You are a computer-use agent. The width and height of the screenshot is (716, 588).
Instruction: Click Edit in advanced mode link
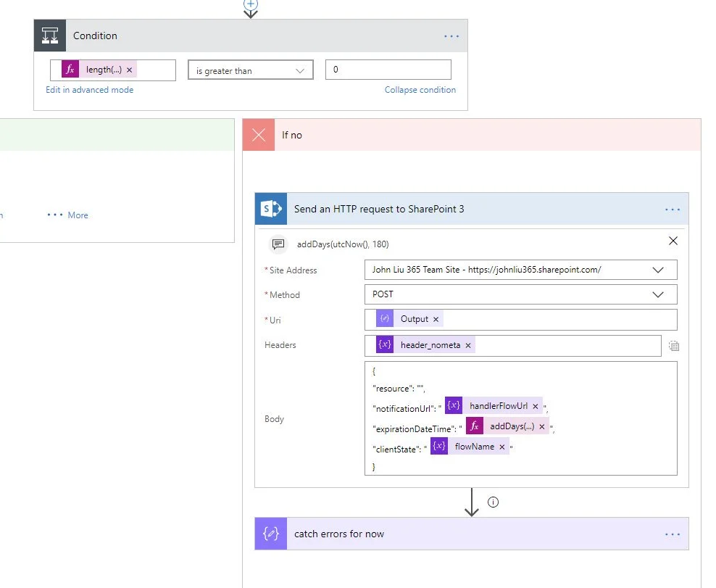point(89,90)
